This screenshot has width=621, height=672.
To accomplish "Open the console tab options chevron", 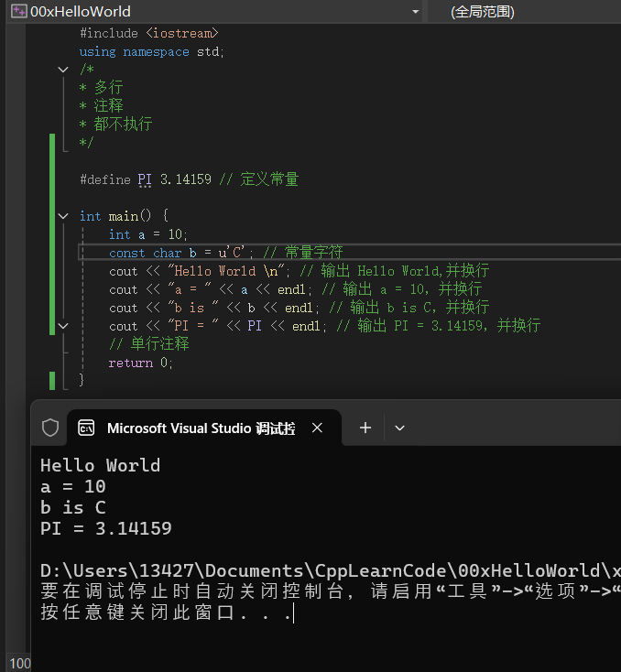I will click(399, 428).
